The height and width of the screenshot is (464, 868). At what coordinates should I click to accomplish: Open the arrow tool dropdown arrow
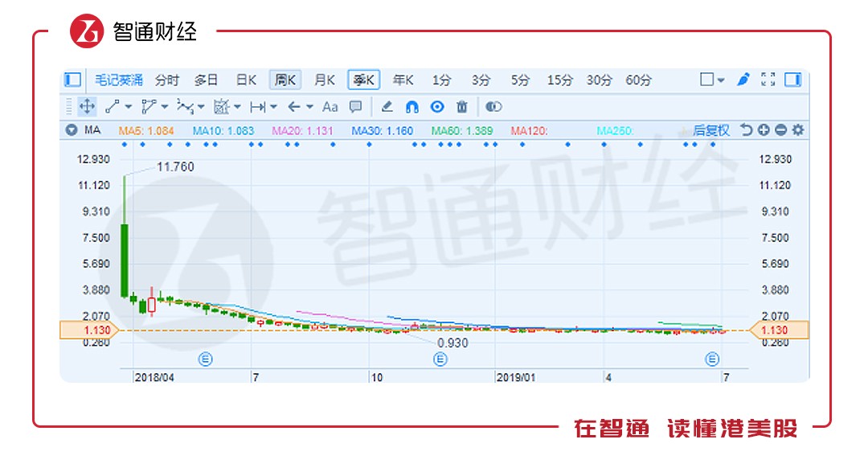pyautogui.click(x=309, y=107)
